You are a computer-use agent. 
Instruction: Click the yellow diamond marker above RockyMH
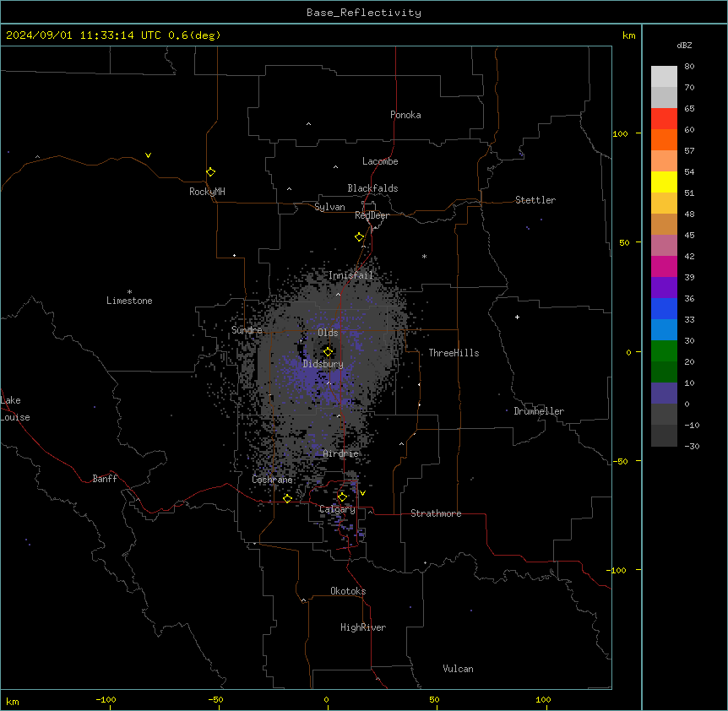pos(211,172)
